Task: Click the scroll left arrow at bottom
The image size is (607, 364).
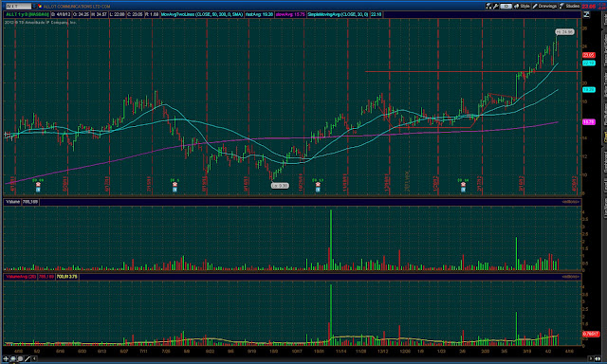Action: point(34,358)
